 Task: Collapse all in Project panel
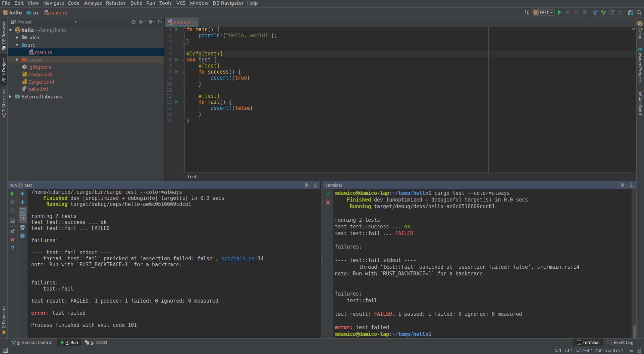pos(141,22)
